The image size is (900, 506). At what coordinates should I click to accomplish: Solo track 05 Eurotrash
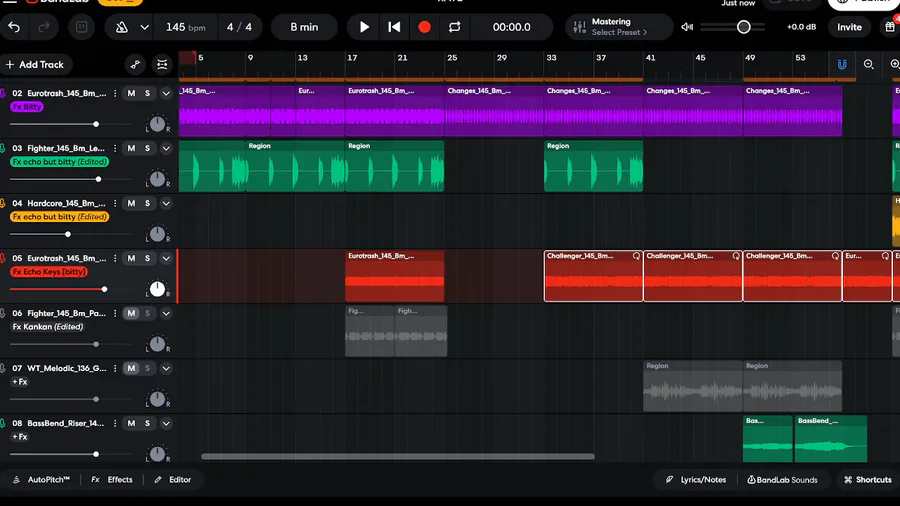point(148,258)
